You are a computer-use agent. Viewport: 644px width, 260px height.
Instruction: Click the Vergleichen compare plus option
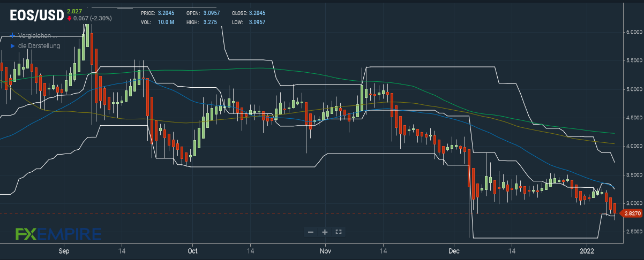[34, 35]
